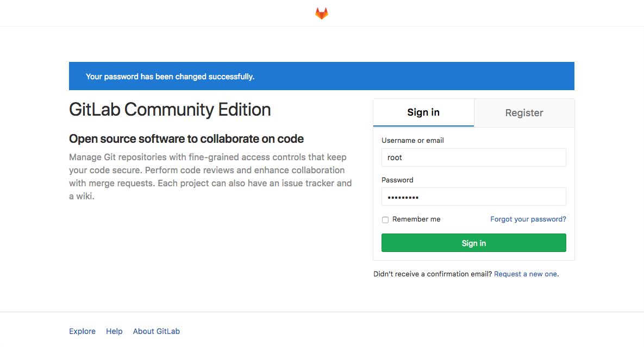Click the masked password dots
Viewport: 644px width, 347px height.
click(x=403, y=197)
